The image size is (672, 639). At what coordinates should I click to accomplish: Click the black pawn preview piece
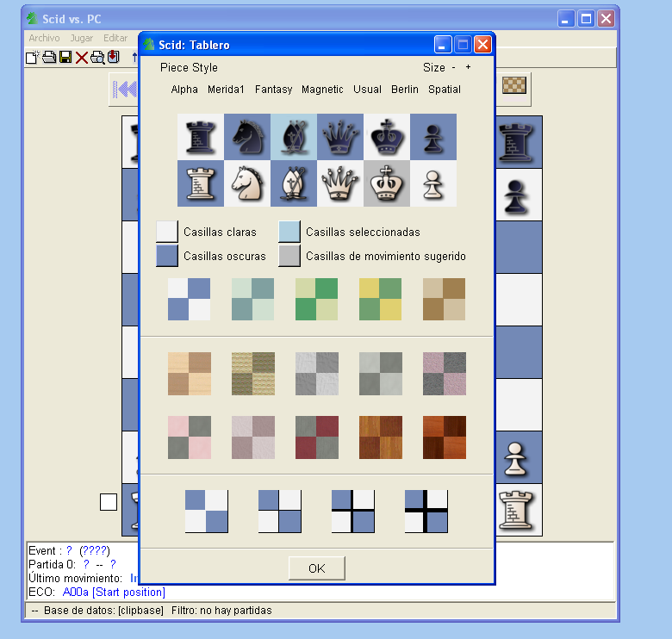click(x=433, y=137)
